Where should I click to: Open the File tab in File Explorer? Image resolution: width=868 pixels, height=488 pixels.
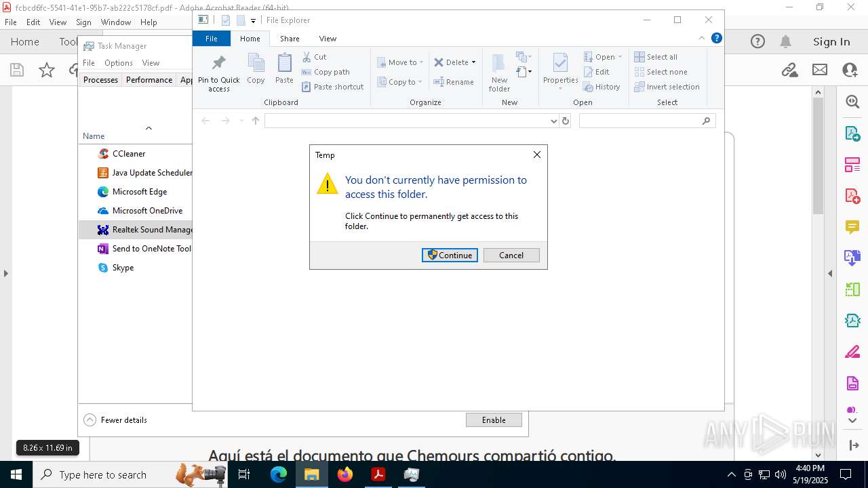(212, 39)
